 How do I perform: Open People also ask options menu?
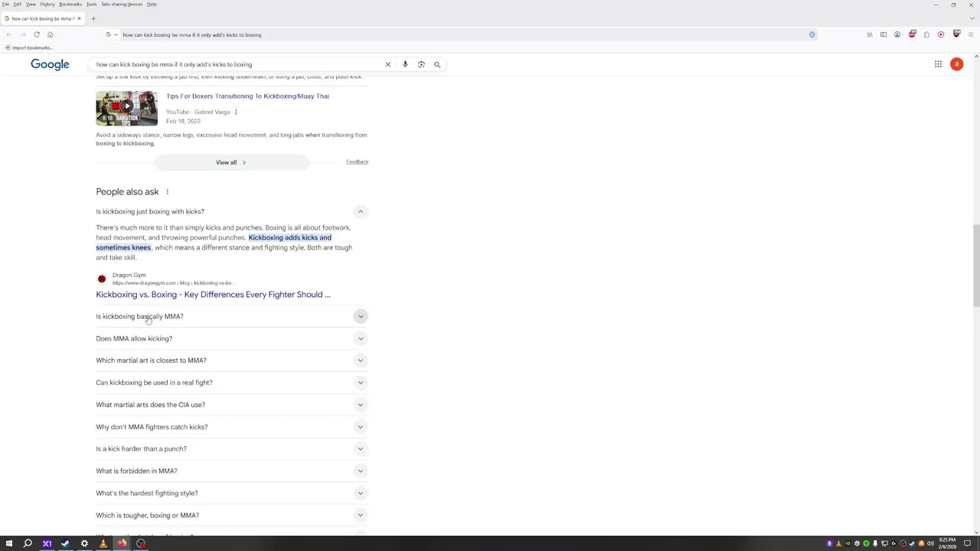point(167,192)
